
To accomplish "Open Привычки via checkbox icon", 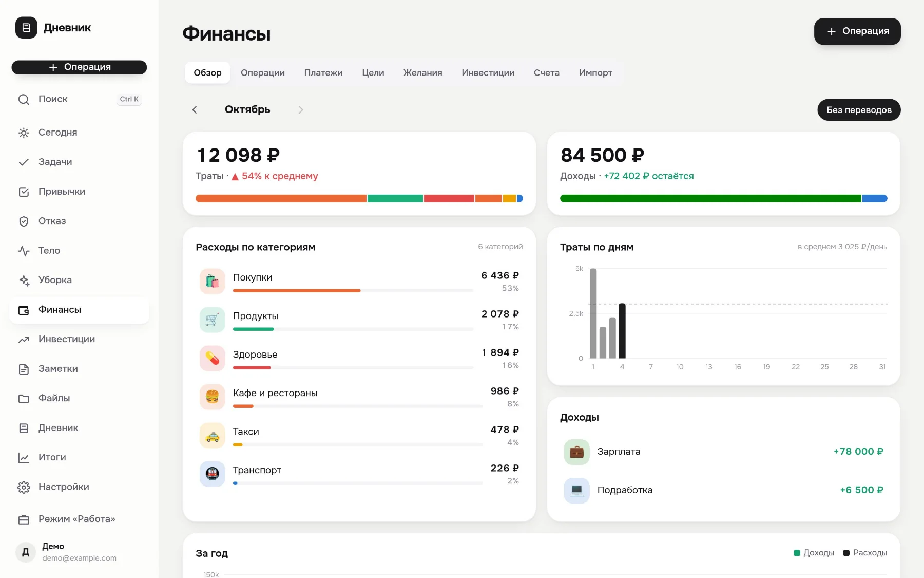I will [24, 192].
